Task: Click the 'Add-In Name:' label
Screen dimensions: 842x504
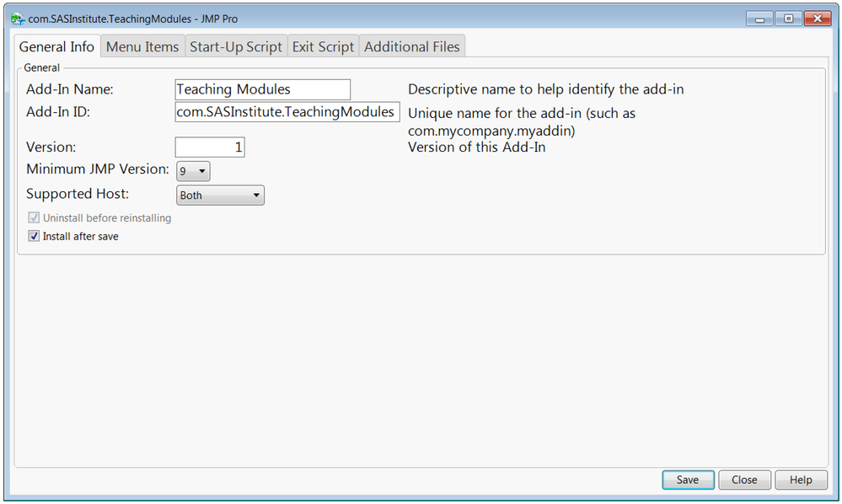Action: [70, 89]
